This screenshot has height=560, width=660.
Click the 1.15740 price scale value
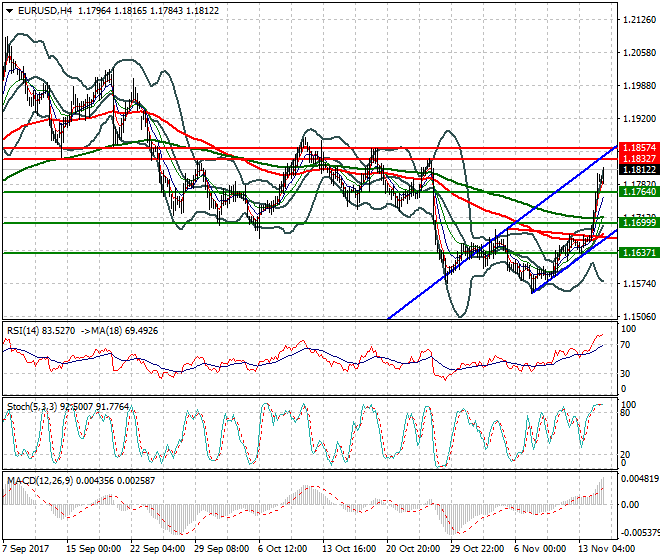click(639, 283)
